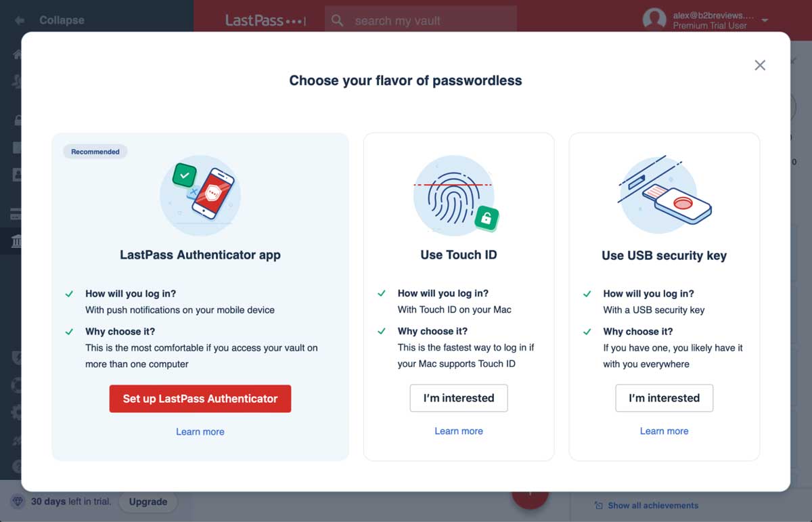Choose I'm interested under Use Touch ID

458,398
